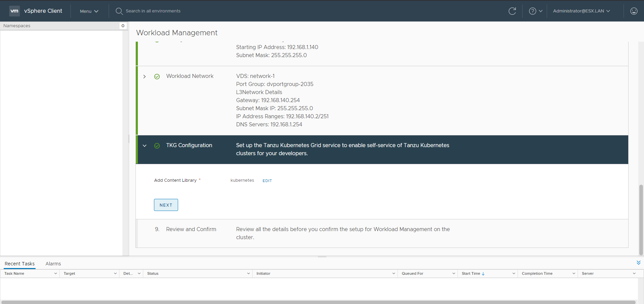This screenshot has height=304, width=644.
Task: Click the smiley feedback icon
Action: 634,11
